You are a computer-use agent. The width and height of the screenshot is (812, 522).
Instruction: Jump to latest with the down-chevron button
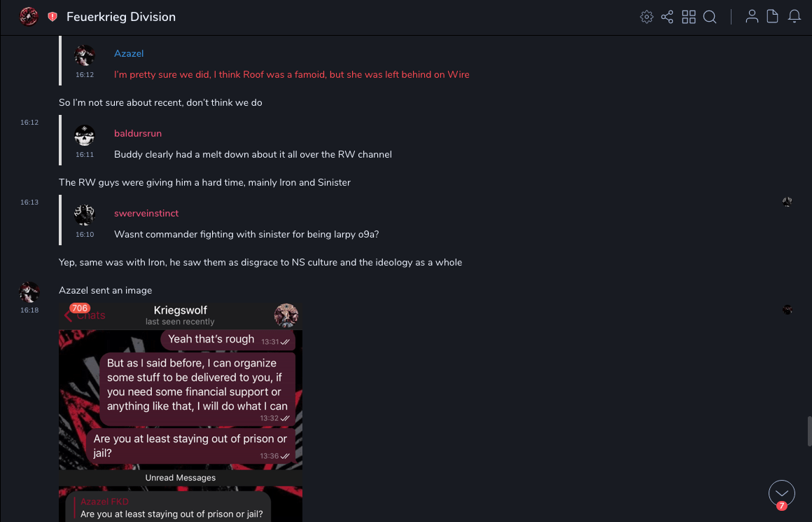click(x=781, y=493)
